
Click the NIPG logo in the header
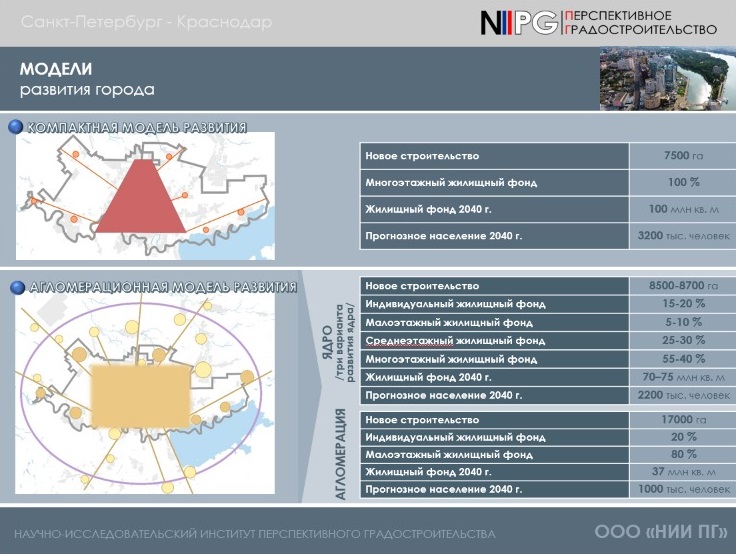pyautogui.click(x=519, y=23)
